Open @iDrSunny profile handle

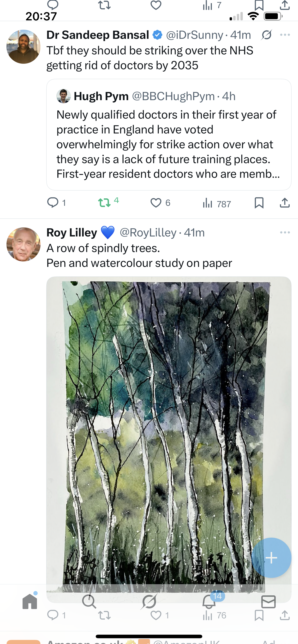pyautogui.click(x=194, y=35)
